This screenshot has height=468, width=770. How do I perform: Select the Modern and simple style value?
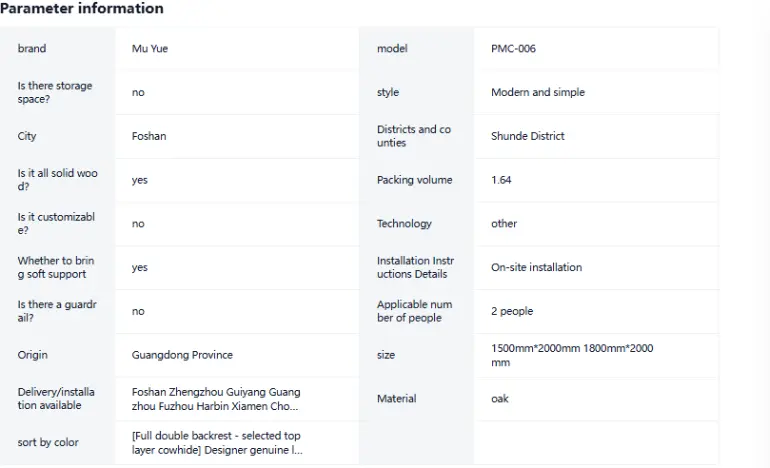[538, 92]
